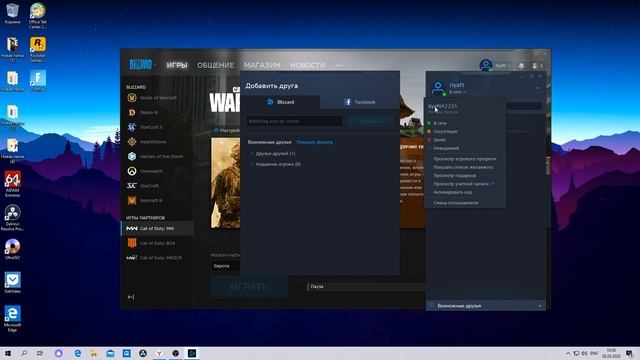The width and height of the screenshot is (640, 360).
Task: Open the Blizzard tab in Add Friend dialog
Action: (x=280, y=102)
